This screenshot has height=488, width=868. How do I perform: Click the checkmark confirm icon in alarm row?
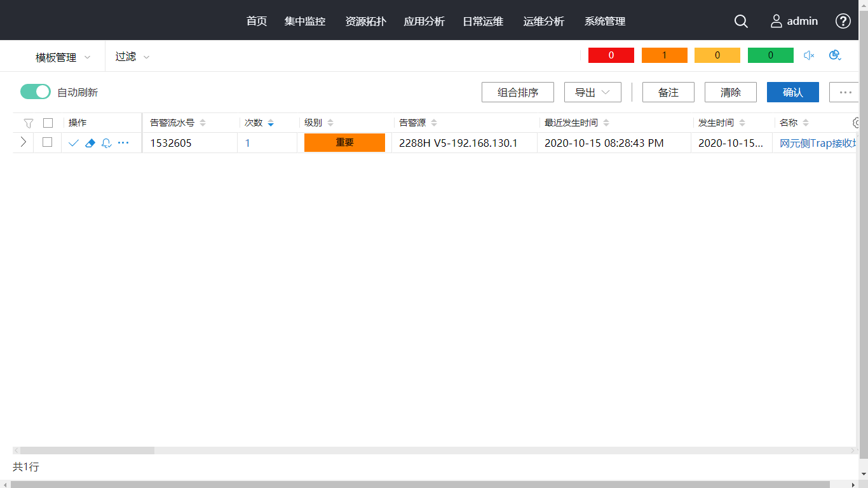(73, 143)
